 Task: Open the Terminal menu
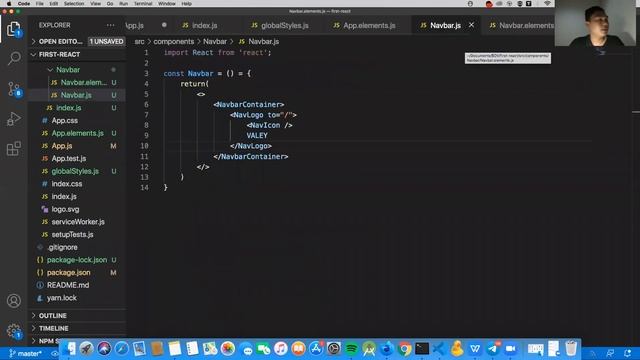[143, 4]
